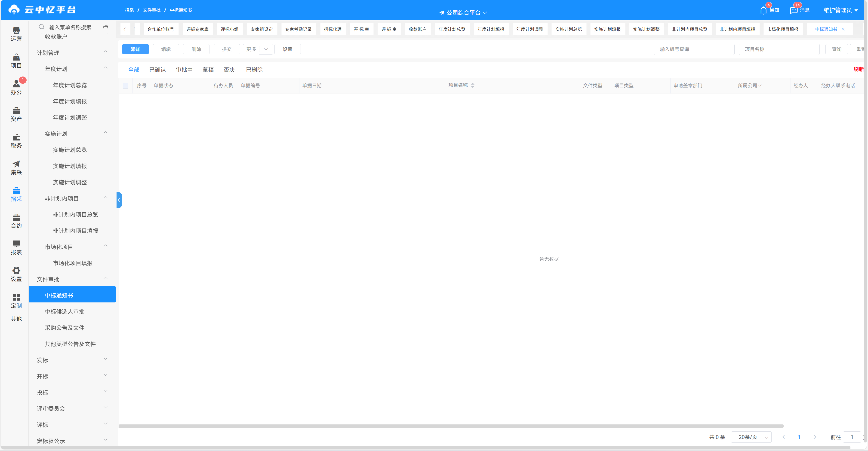
Task: Click the 编辑 button
Action: (x=166, y=49)
